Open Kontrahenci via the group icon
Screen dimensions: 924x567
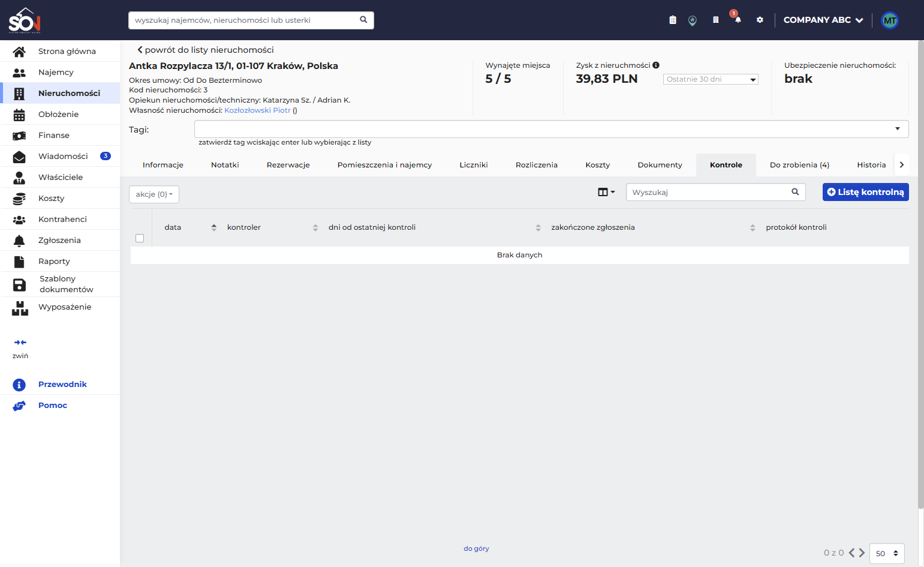19,220
